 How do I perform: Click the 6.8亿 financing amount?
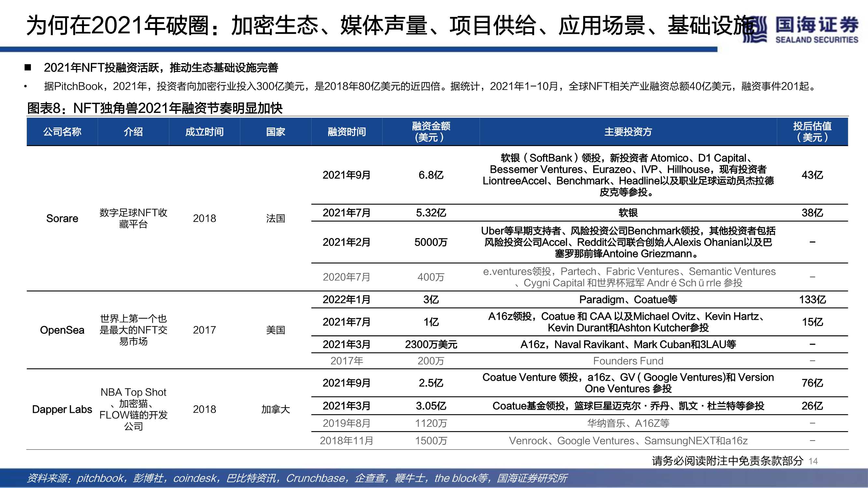[x=431, y=175]
